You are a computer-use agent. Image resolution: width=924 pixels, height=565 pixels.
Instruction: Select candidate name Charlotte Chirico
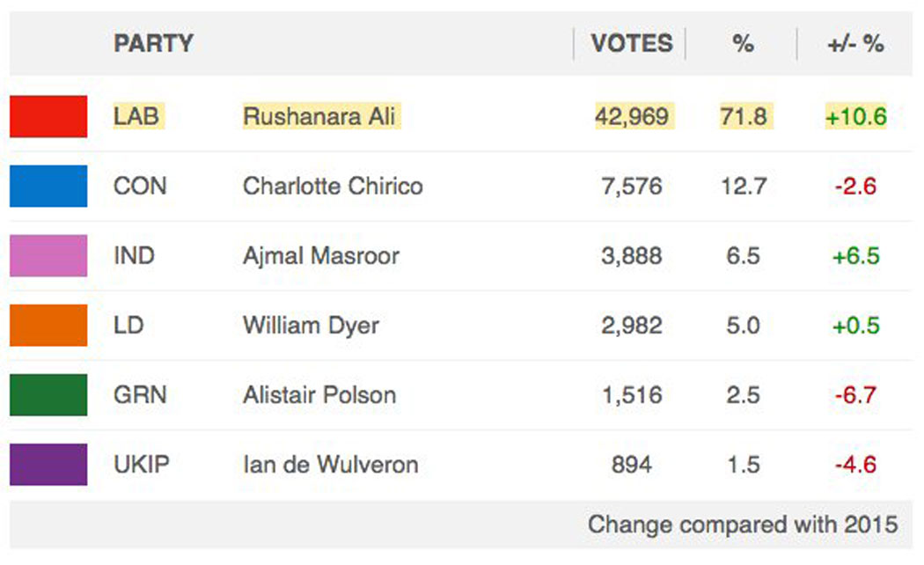333,186
